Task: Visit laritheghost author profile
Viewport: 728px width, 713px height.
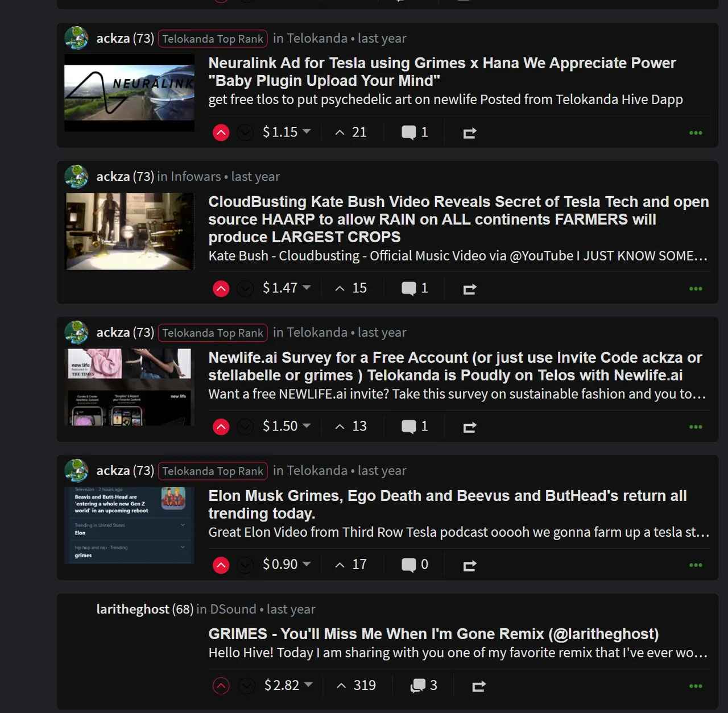Action: (133, 609)
